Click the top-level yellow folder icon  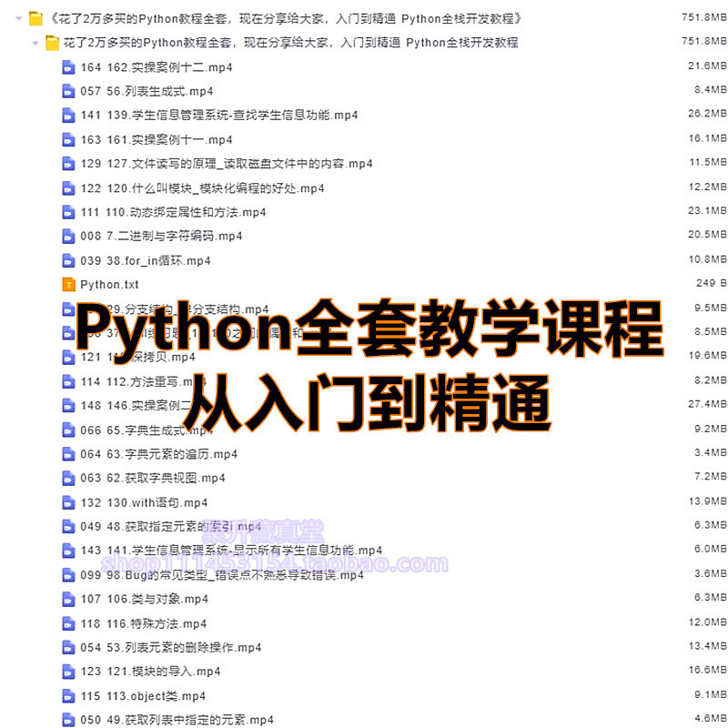tap(35, 18)
